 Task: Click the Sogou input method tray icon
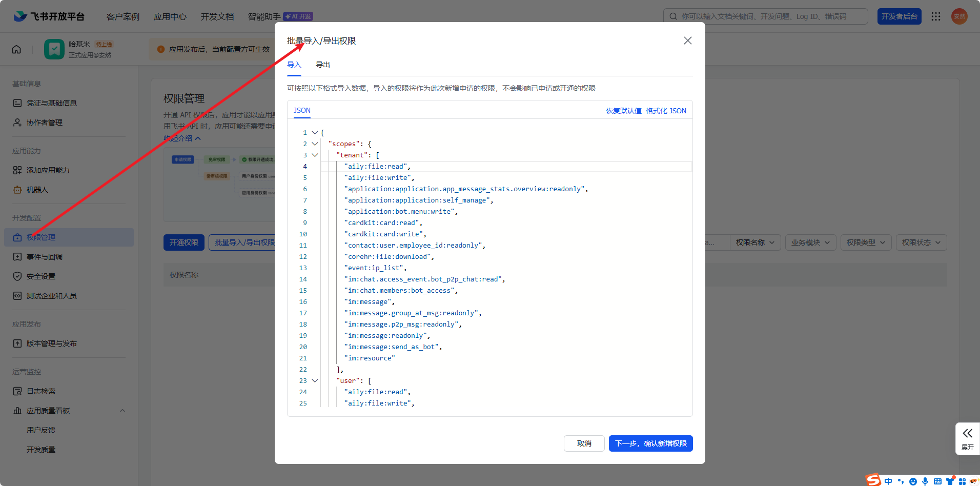(x=873, y=480)
